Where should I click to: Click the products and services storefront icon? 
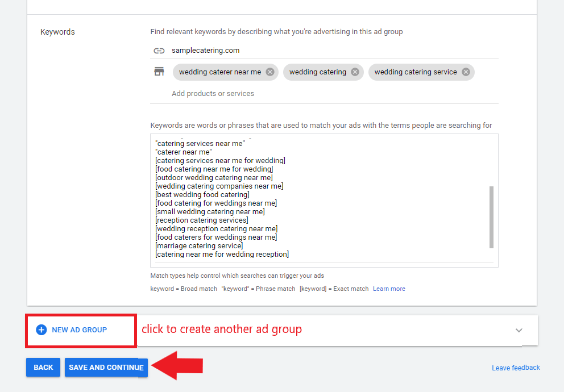(x=159, y=72)
